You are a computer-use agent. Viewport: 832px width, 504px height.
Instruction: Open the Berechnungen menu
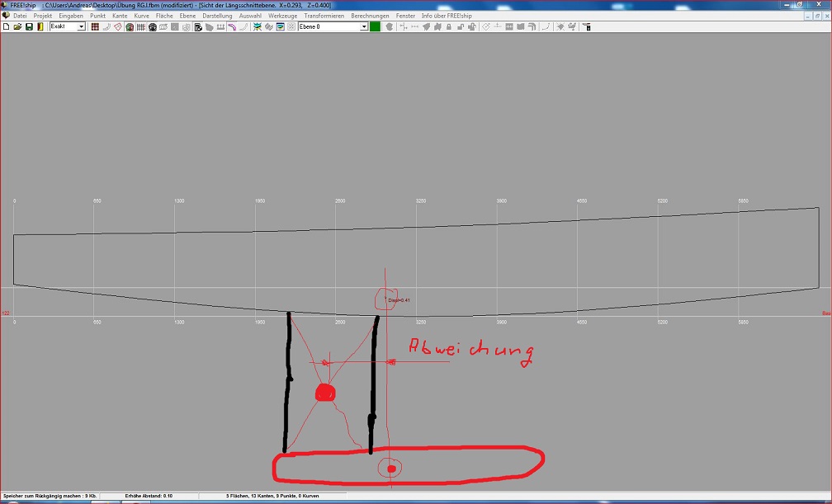(x=370, y=16)
